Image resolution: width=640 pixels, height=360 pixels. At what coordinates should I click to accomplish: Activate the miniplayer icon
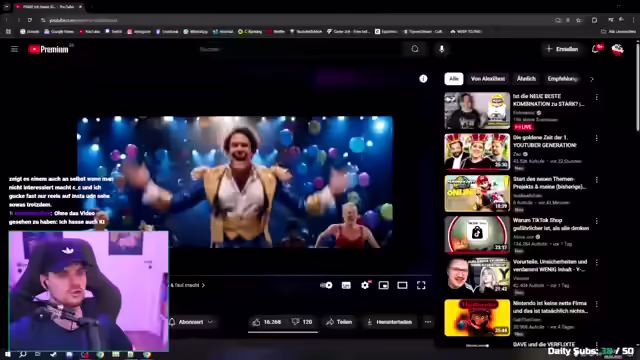click(383, 285)
